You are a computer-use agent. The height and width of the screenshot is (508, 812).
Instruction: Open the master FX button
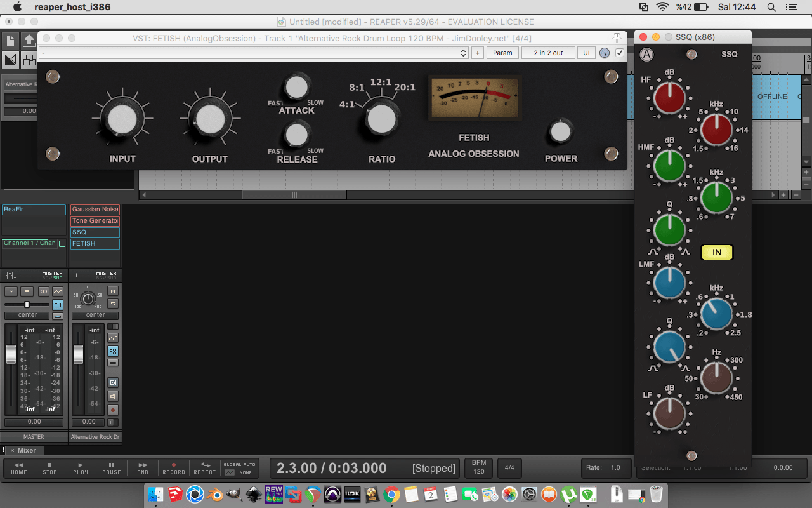click(58, 305)
